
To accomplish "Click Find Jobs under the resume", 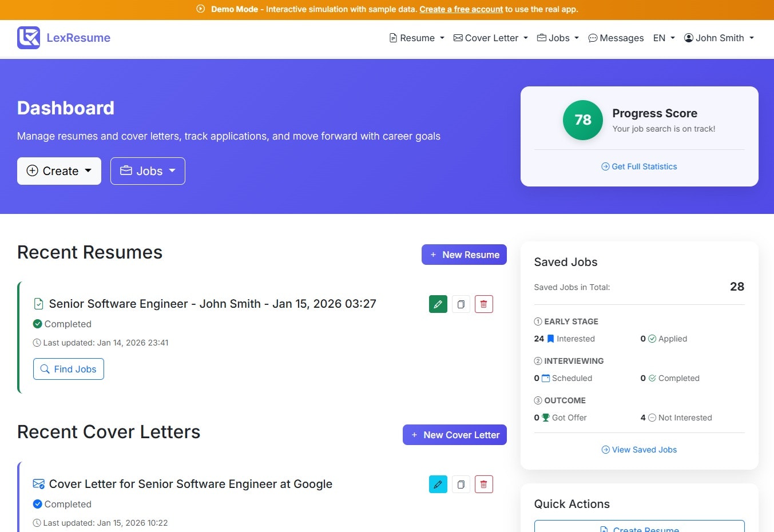I will tap(68, 369).
